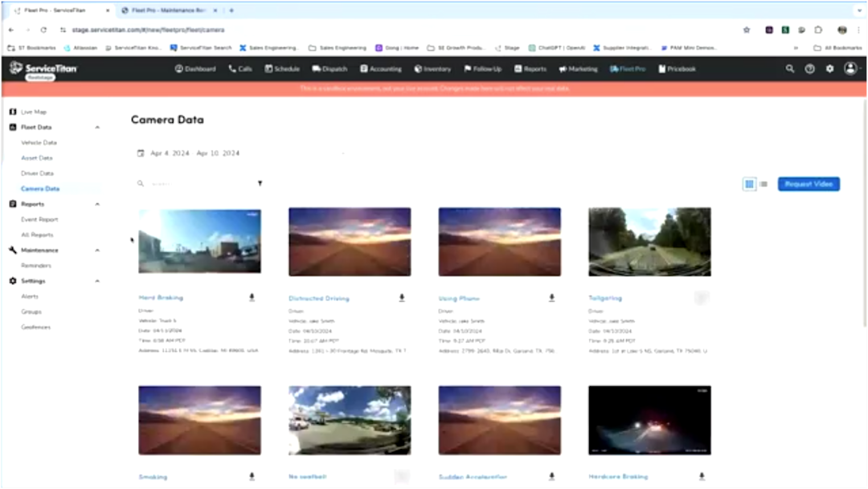The height and width of the screenshot is (489, 868).
Task: Download the Hard Braking video clip
Action: 252,298
